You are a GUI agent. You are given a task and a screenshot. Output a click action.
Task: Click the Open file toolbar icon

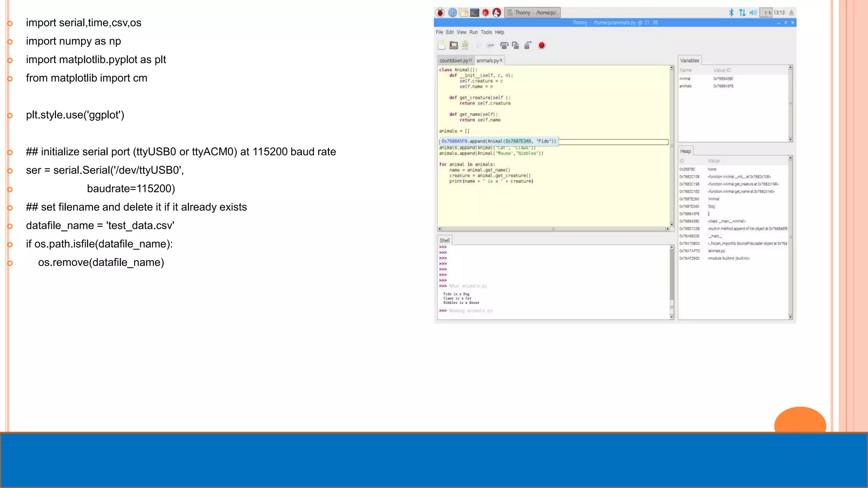coord(453,45)
